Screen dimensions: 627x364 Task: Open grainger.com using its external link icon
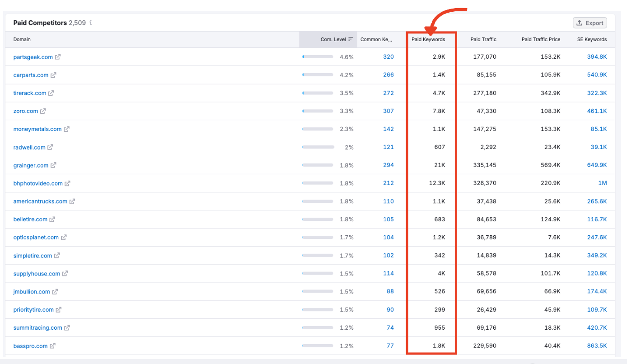54,165
